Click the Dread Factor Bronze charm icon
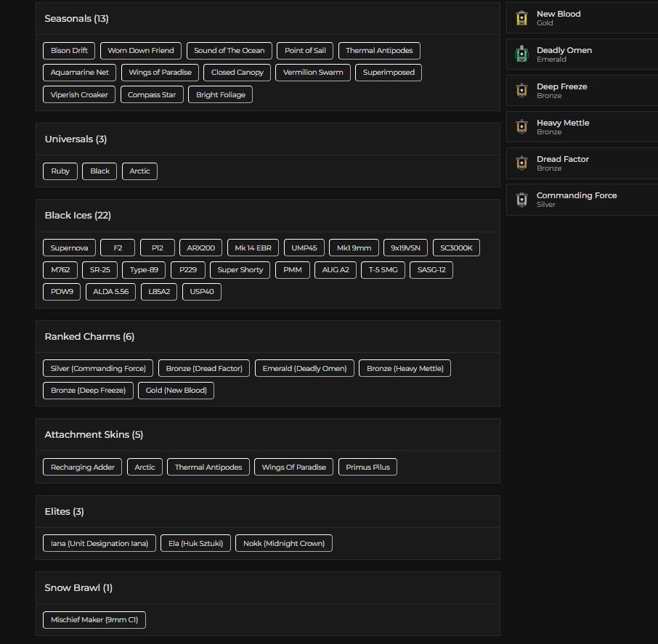This screenshot has width=658, height=644. click(x=521, y=163)
